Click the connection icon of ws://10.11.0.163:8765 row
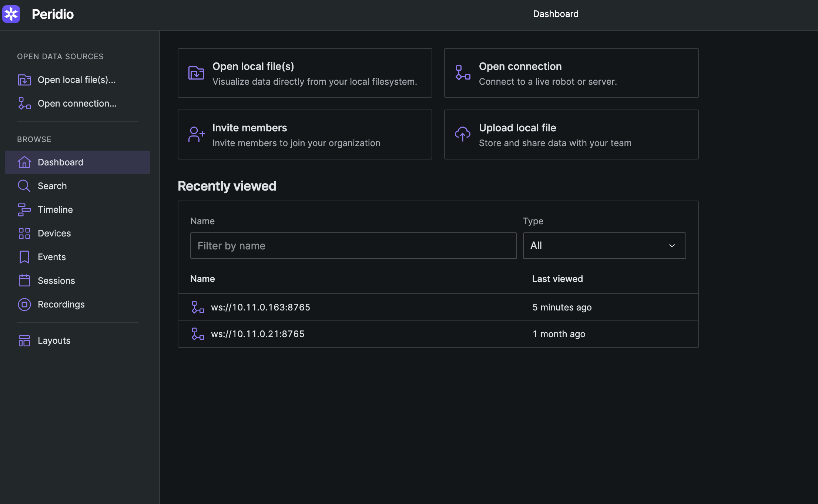Image resolution: width=818 pixels, height=504 pixels. click(x=198, y=307)
